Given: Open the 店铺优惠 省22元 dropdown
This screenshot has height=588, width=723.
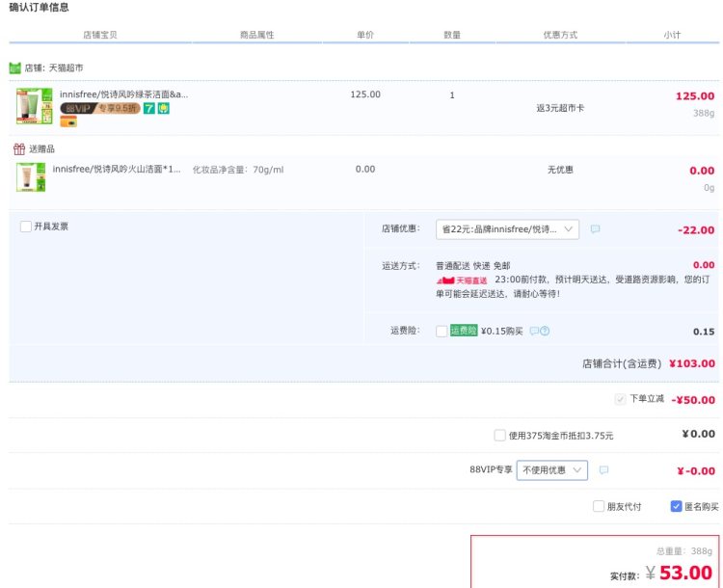Looking at the screenshot, I should (507, 229).
